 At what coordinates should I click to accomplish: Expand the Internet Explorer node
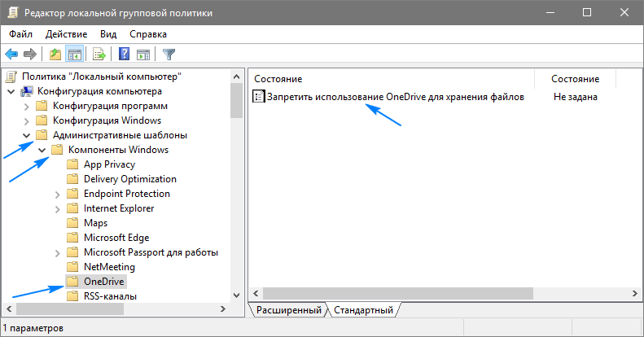click(58, 209)
